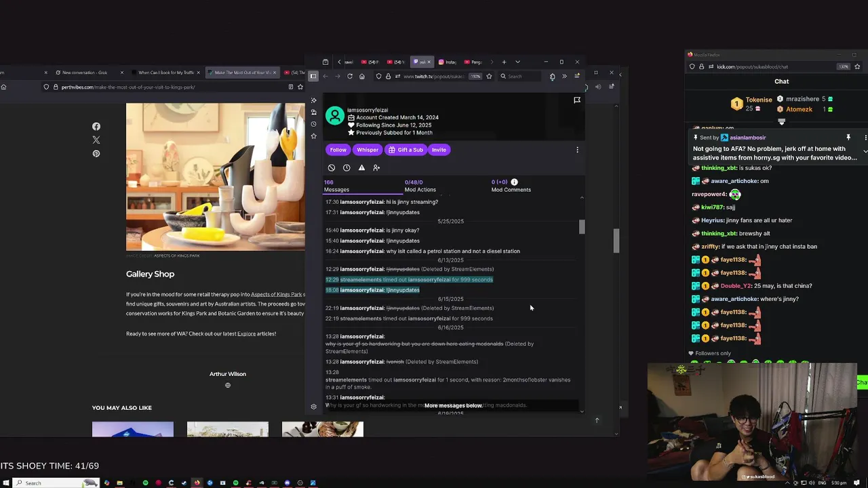This screenshot has width=868, height=488.
Task: Click the scroll-to-top arrow on perthvibes page
Action: click(597, 420)
